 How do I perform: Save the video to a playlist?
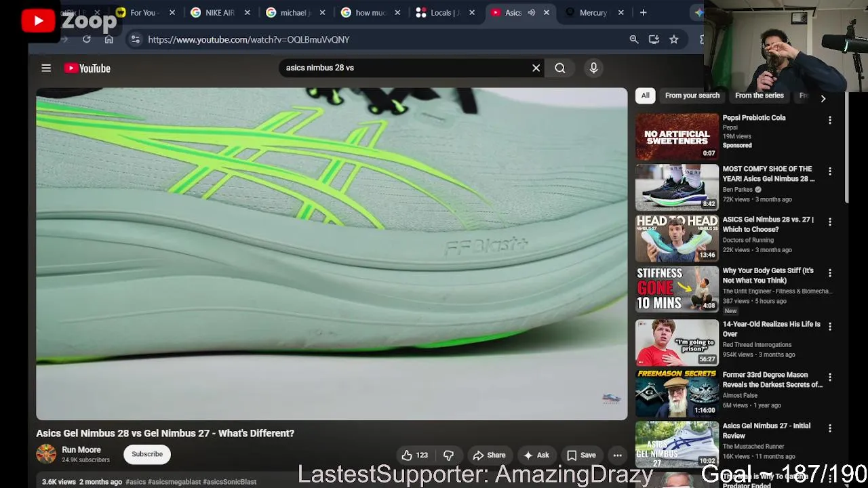581,455
